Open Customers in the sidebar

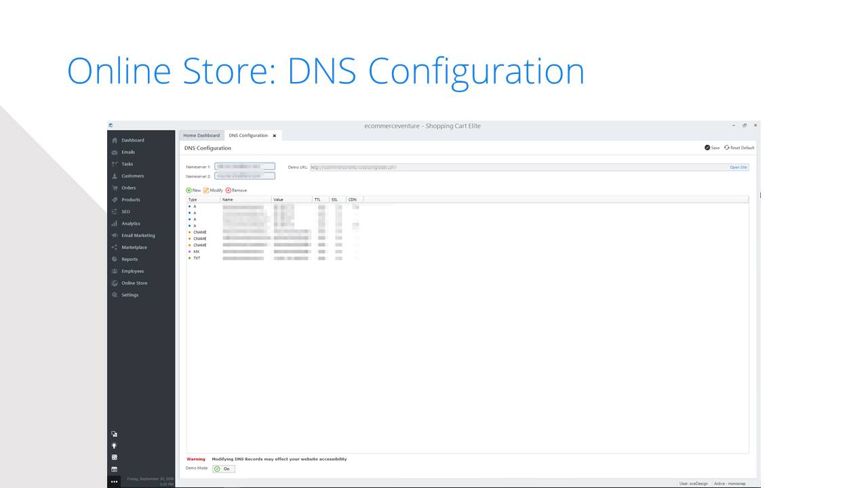coord(133,176)
